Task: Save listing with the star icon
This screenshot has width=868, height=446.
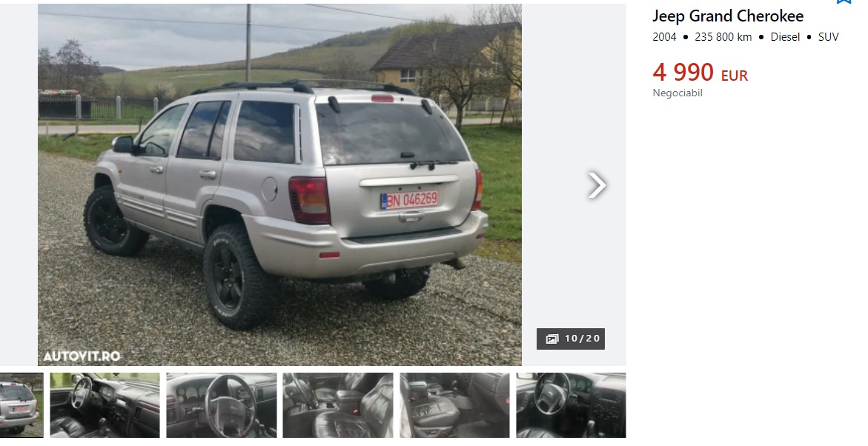Action: 844,1
